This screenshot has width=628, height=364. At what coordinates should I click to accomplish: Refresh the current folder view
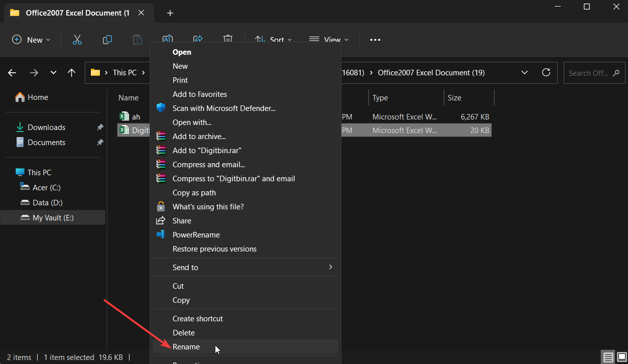tap(546, 72)
